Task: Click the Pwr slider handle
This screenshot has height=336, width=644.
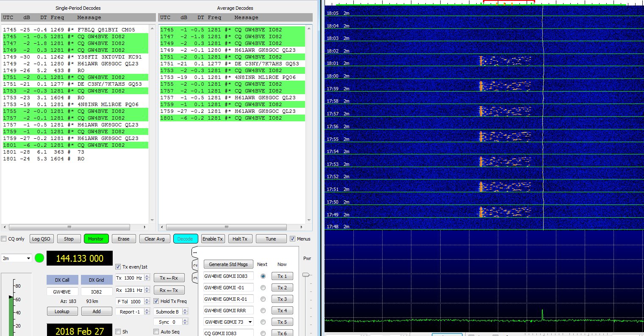Action: point(306,275)
